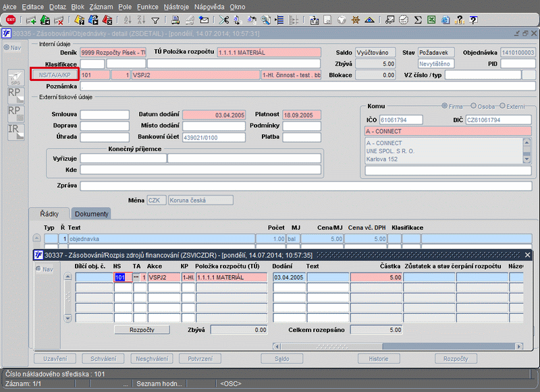The width and height of the screenshot is (540, 392).
Task: Select the Firma radio button
Action: (443, 107)
